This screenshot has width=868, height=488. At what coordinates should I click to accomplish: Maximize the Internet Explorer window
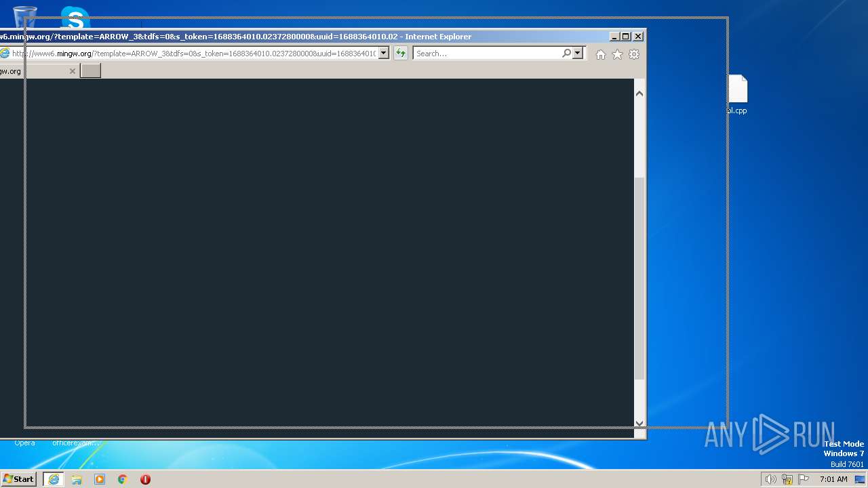(626, 37)
